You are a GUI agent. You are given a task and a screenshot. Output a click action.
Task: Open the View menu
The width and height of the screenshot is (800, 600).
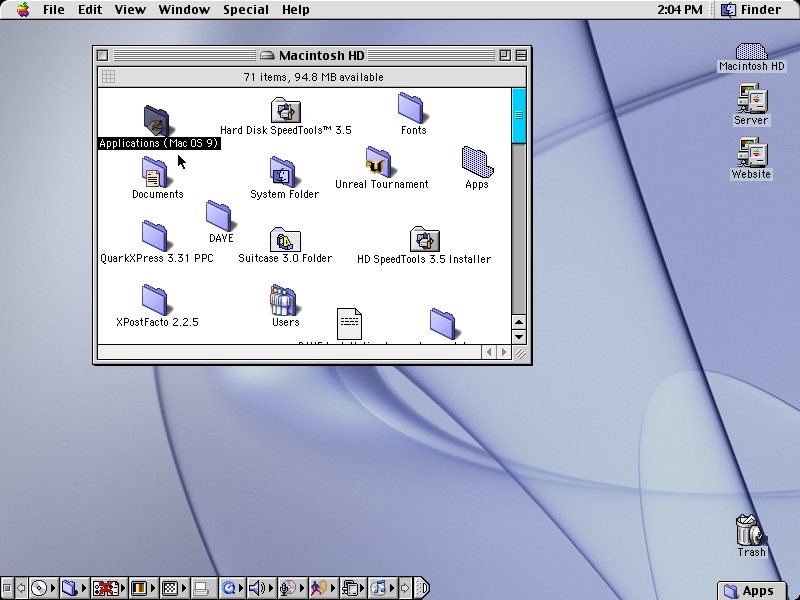coord(130,10)
